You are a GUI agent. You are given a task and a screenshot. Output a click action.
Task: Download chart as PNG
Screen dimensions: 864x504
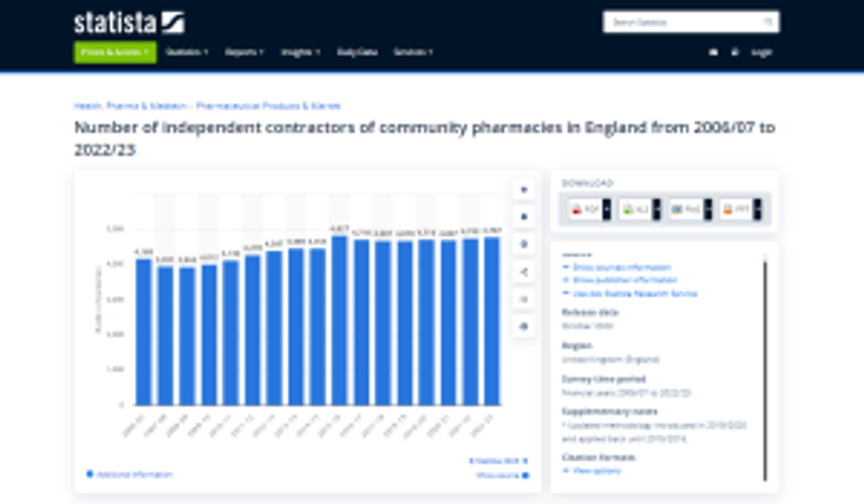(x=689, y=210)
